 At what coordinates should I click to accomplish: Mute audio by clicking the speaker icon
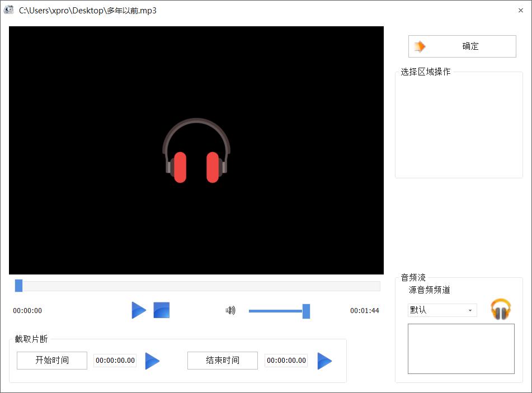230,310
